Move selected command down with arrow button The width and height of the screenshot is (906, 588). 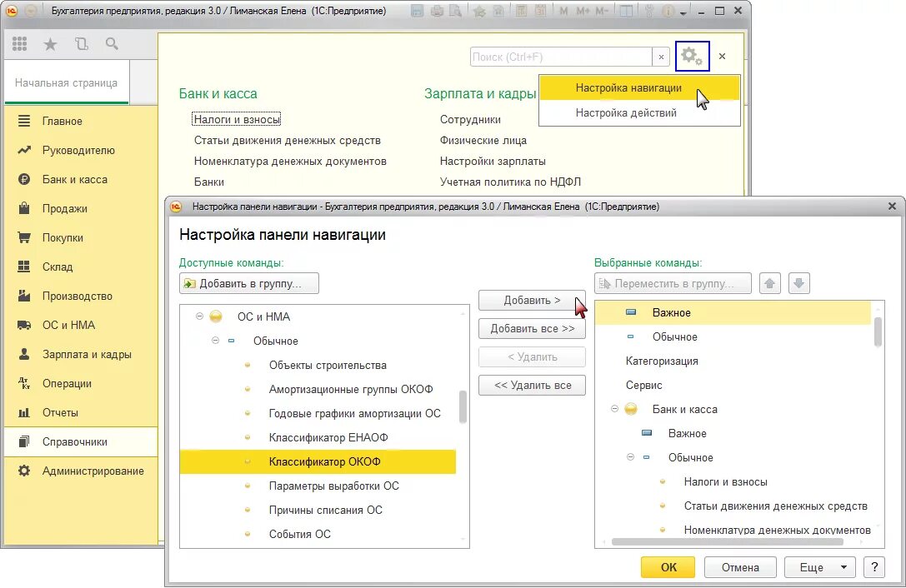pyautogui.click(x=798, y=283)
